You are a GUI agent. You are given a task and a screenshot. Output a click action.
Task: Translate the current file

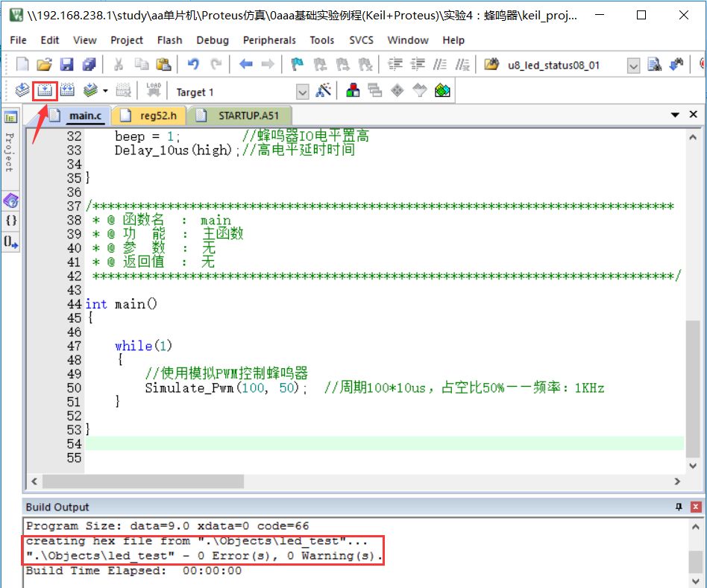click(22, 91)
